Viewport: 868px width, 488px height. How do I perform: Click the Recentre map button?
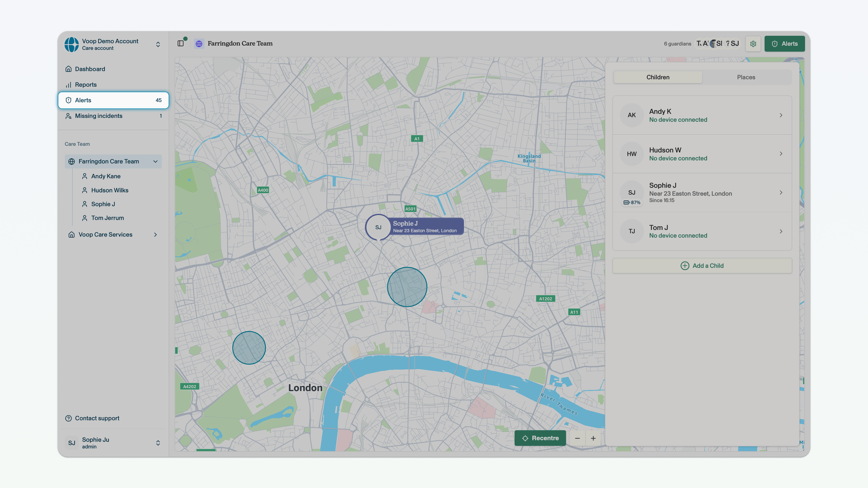point(540,438)
